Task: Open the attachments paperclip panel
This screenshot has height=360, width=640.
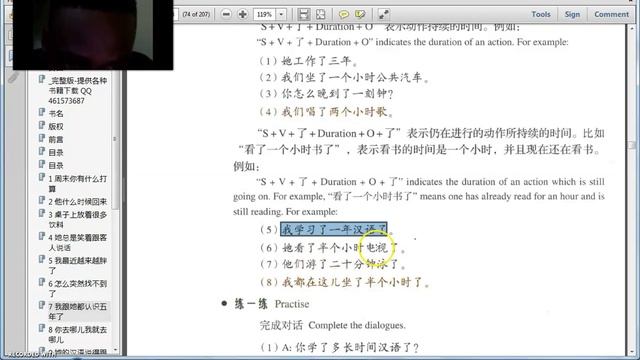Action: (12, 78)
